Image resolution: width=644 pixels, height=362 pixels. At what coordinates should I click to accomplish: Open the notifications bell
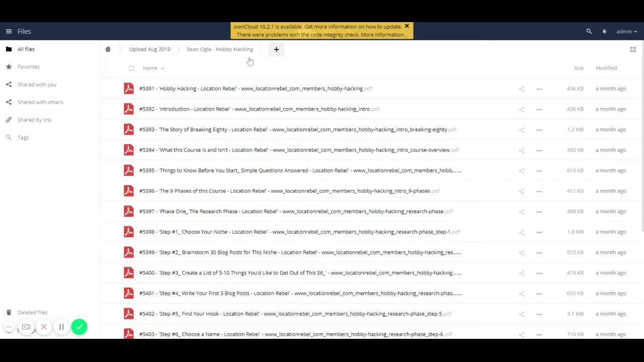point(604,31)
